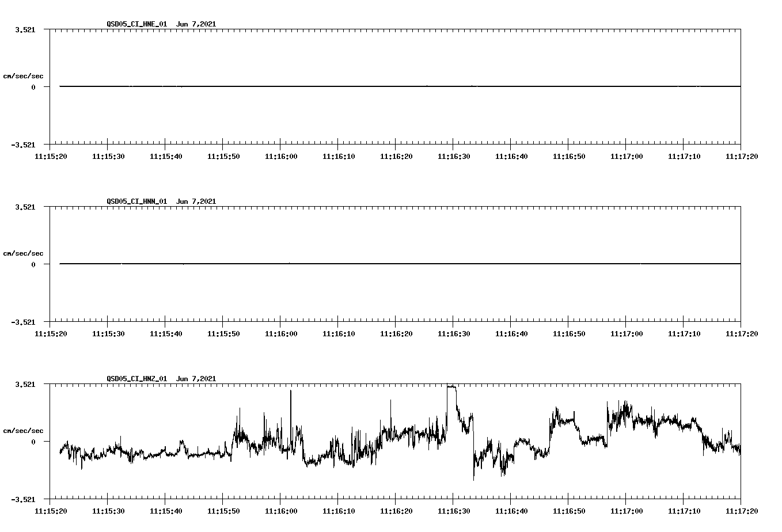Click 11:16:00 time label under HNE plot
782x532 pixels.
(281, 157)
